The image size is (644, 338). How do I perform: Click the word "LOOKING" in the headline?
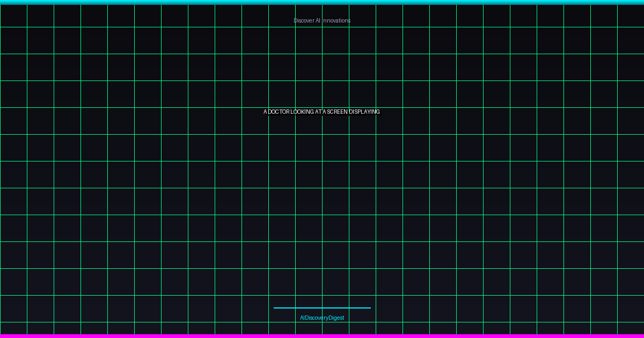(x=302, y=112)
